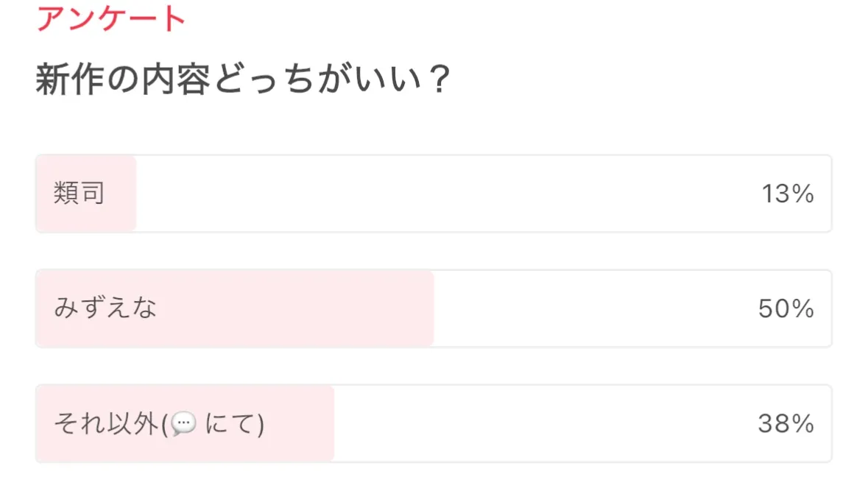Click the アンケート header label
Viewport: 868px width, 488px height.
coord(111,18)
